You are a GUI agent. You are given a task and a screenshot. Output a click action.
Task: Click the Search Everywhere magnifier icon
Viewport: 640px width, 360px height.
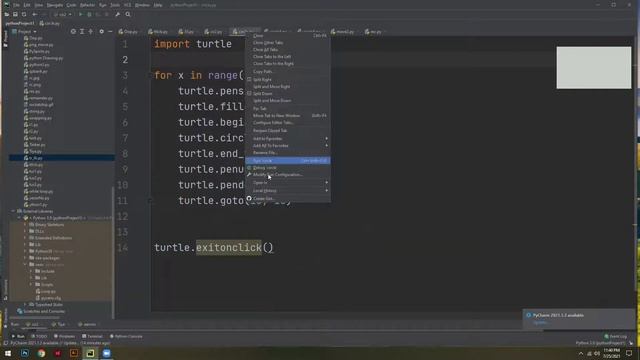pyautogui.click(x=128, y=14)
